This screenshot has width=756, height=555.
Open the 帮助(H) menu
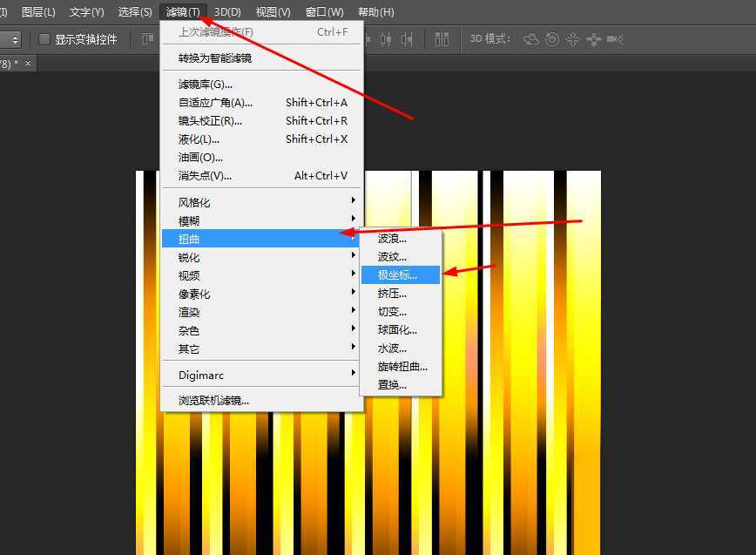pyautogui.click(x=374, y=12)
